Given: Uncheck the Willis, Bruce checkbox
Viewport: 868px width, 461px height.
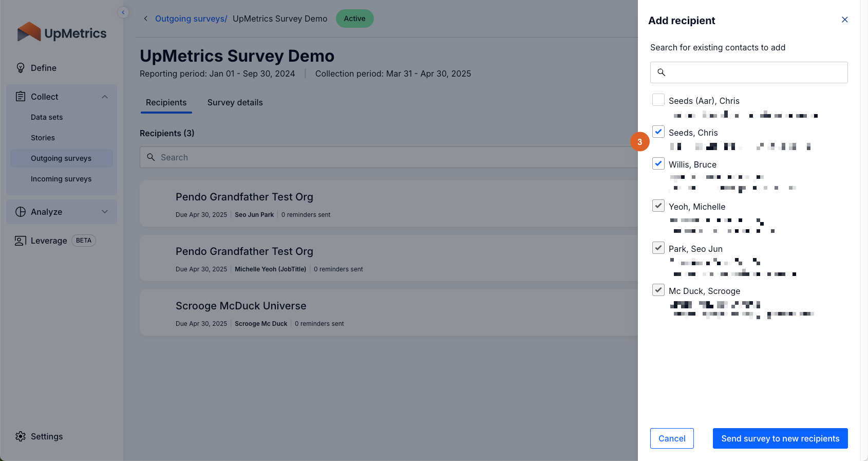Looking at the screenshot, I should pos(658,163).
